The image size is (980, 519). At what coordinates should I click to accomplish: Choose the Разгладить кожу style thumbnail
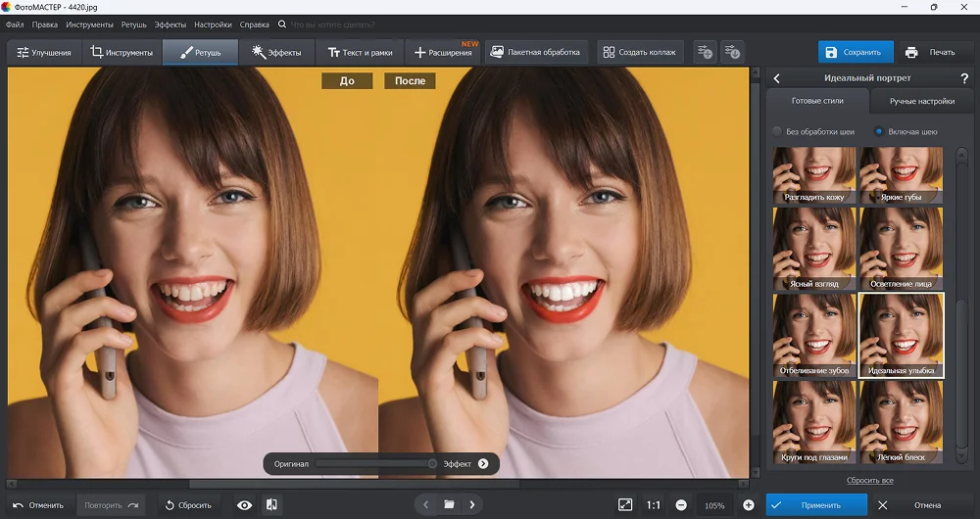[x=814, y=175]
